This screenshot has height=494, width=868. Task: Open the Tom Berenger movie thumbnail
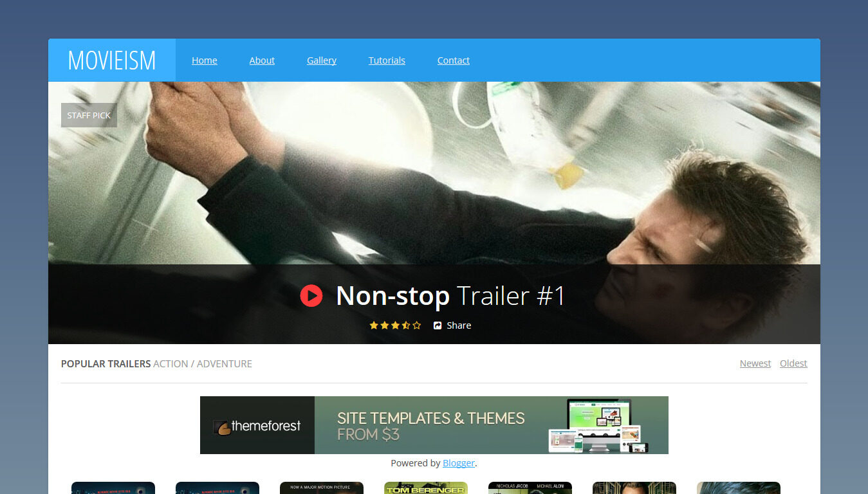point(426,488)
